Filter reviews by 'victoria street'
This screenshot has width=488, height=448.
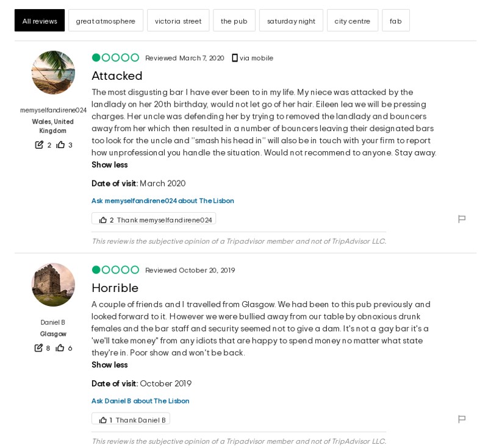tap(178, 21)
